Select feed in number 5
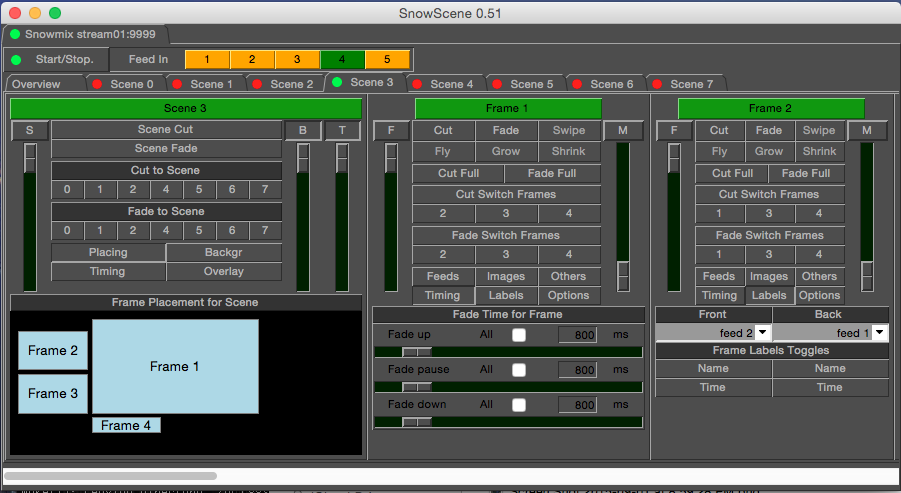Viewport: 901px width, 493px height. click(x=387, y=59)
